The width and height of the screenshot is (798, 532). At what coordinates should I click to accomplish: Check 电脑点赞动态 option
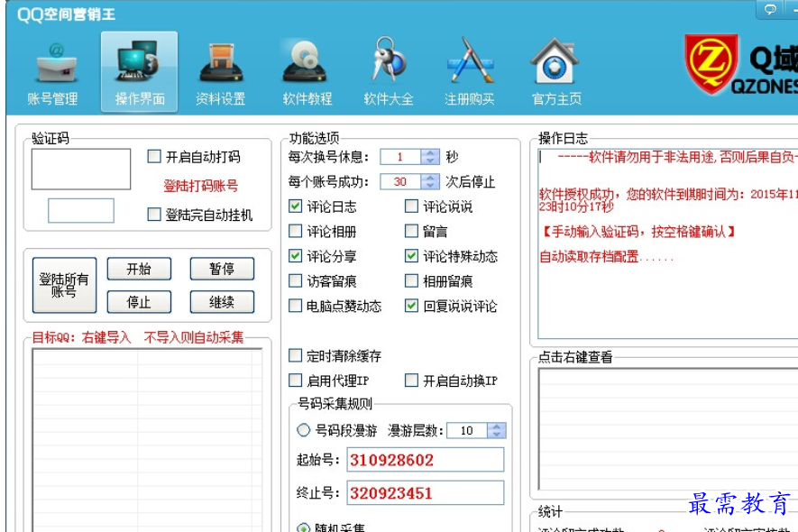[295, 306]
